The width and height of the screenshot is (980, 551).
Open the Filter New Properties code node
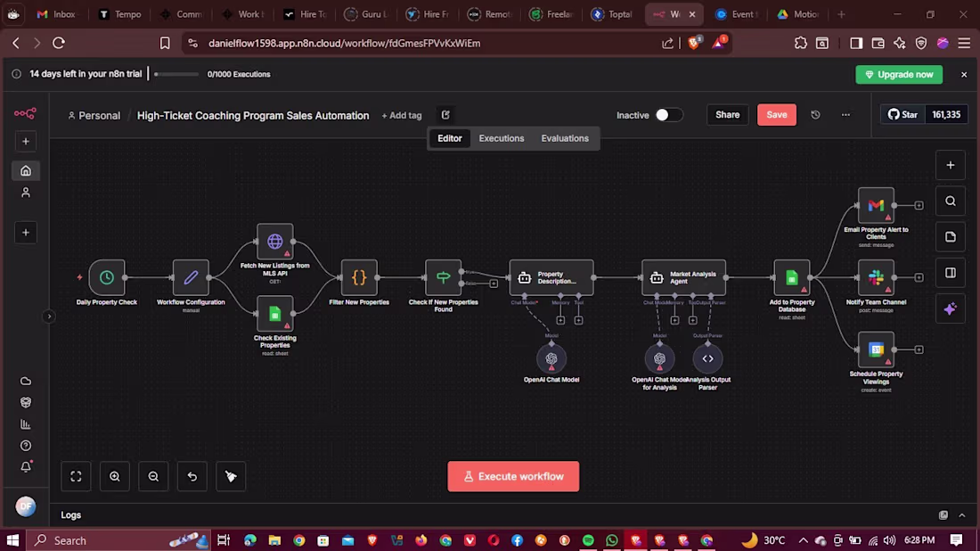click(359, 277)
